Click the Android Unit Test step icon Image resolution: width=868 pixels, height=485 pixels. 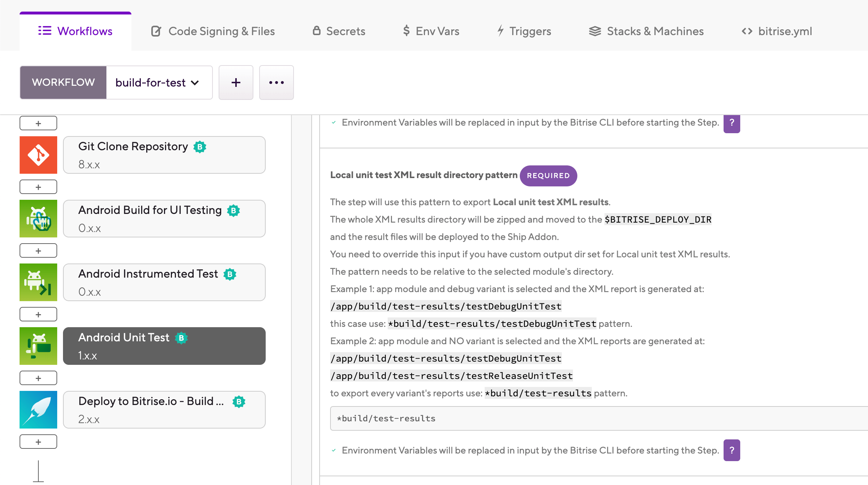click(x=38, y=346)
